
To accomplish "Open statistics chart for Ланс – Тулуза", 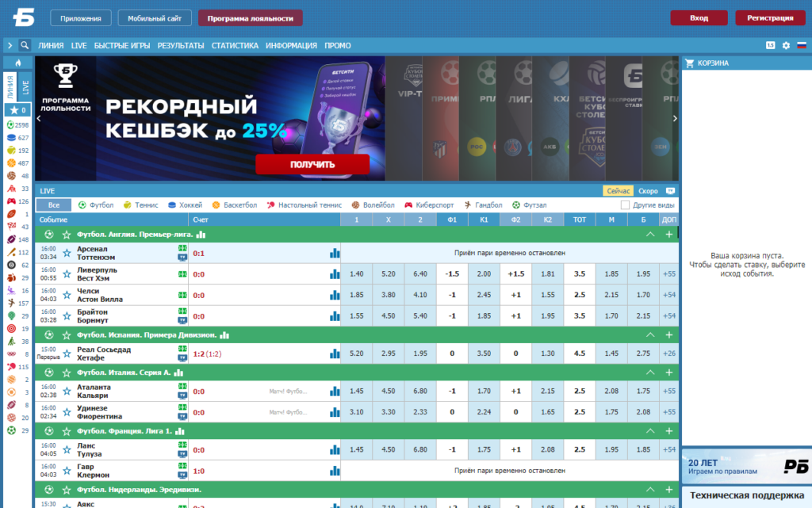I will tap(335, 450).
